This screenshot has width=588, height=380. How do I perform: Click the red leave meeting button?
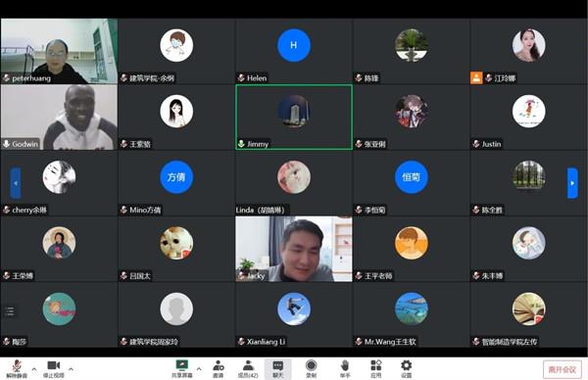[563, 369]
